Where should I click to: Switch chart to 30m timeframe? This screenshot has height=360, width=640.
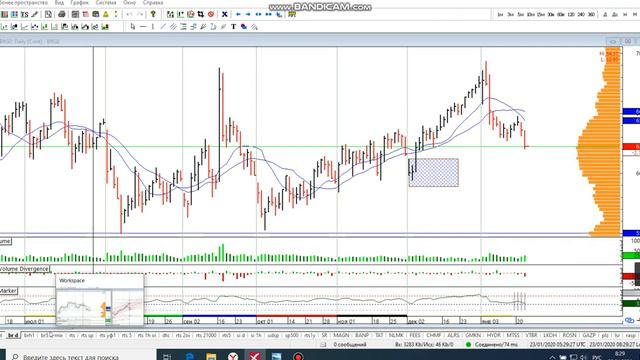point(551,14)
